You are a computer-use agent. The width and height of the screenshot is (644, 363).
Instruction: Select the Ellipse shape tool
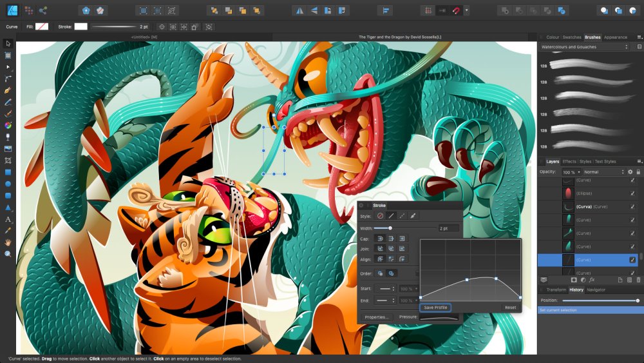tap(8, 184)
